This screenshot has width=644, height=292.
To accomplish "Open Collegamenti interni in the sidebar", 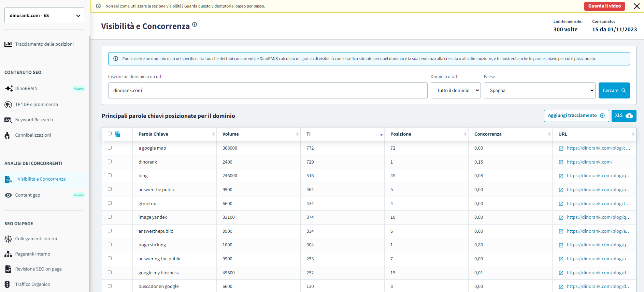I will point(36,239).
